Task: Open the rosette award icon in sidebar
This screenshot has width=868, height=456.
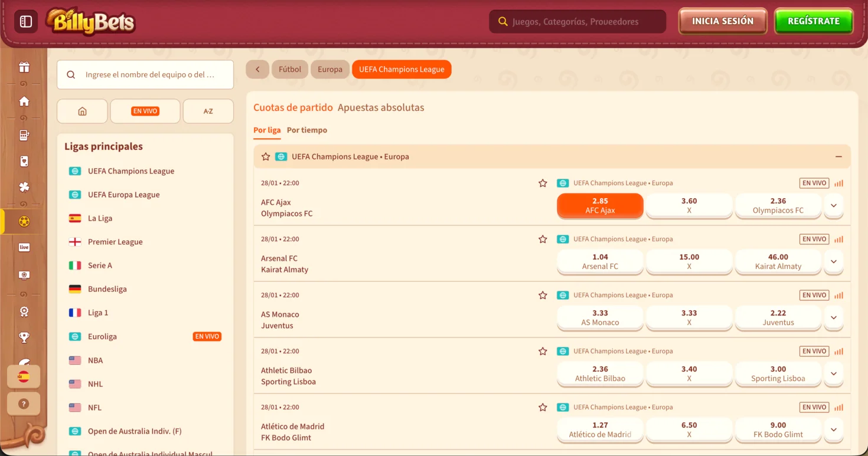Action: click(24, 311)
